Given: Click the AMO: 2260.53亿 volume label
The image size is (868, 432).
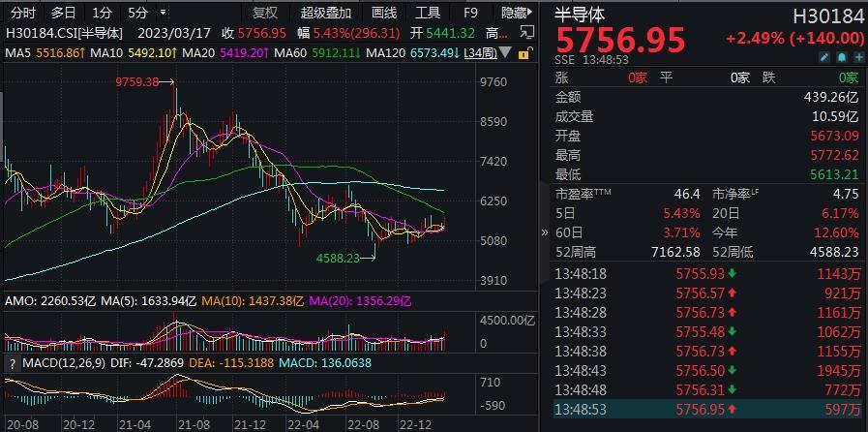Looking at the screenshot, I should pos(50,301).
